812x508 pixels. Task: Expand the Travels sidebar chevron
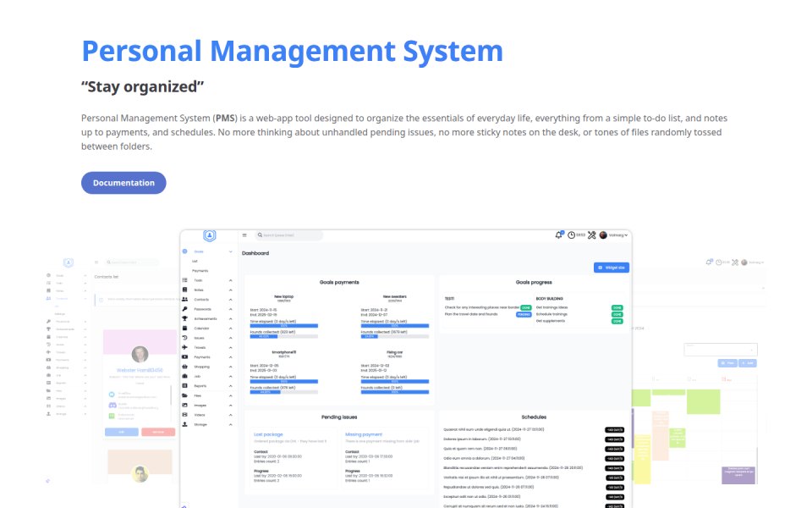230,347
